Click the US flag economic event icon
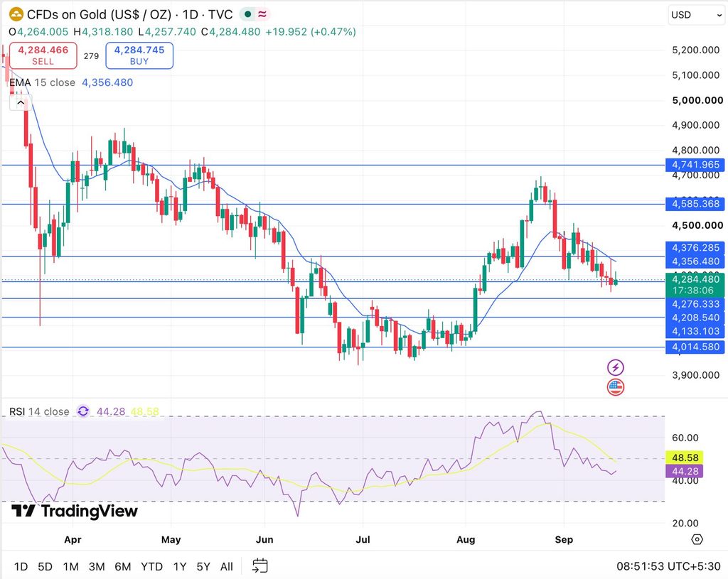Viewport: 728px width, 579px height. pos(616,387)
